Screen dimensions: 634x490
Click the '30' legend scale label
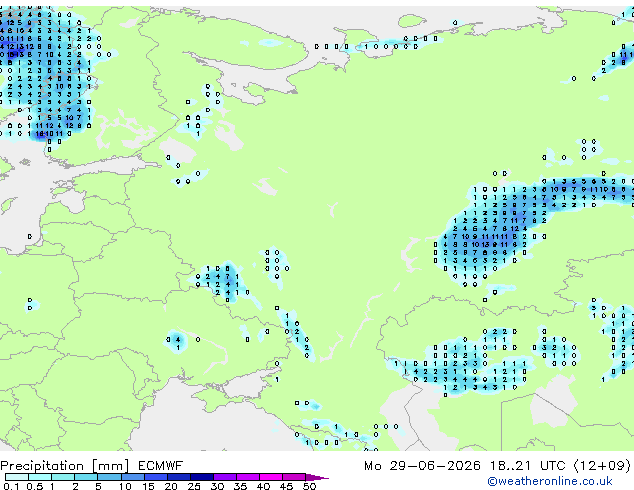click(217, 486)
